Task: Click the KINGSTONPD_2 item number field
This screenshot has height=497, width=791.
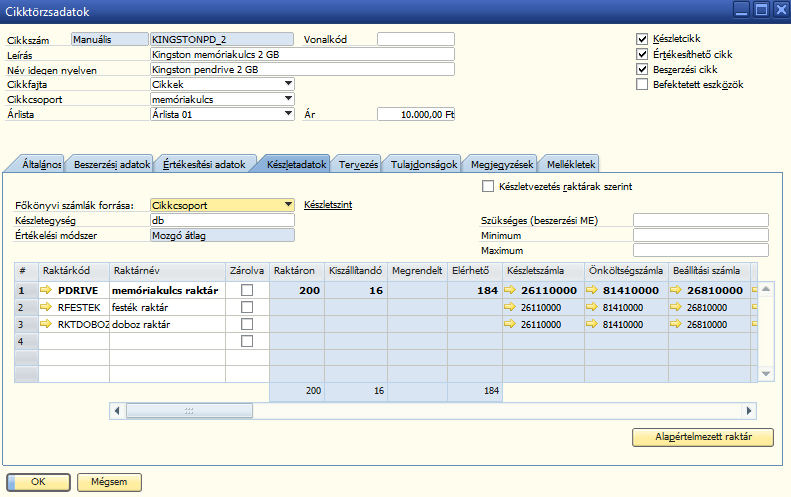Action: click(x=222, y=39)
